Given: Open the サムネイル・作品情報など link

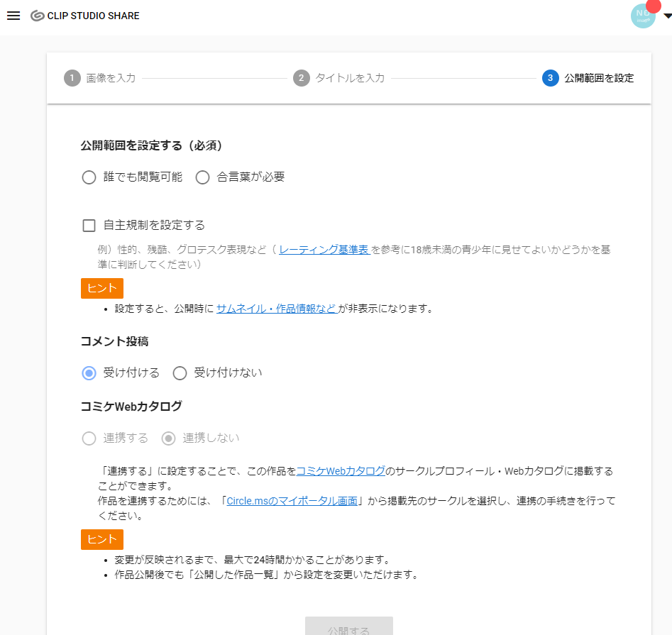Looking at the screenshot, I should 276,309.
